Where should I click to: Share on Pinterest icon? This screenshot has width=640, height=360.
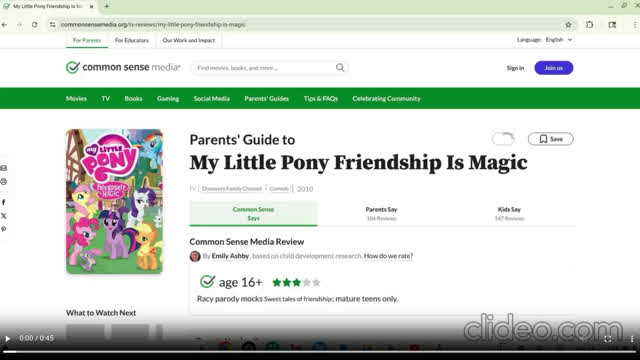(4, 229)
